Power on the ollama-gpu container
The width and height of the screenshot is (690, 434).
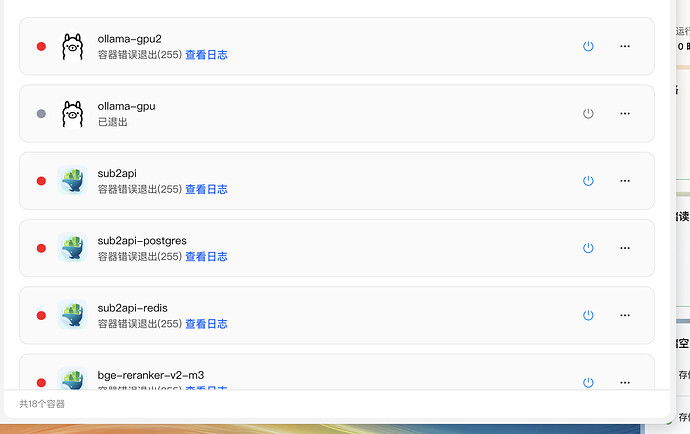coord(588,114)
